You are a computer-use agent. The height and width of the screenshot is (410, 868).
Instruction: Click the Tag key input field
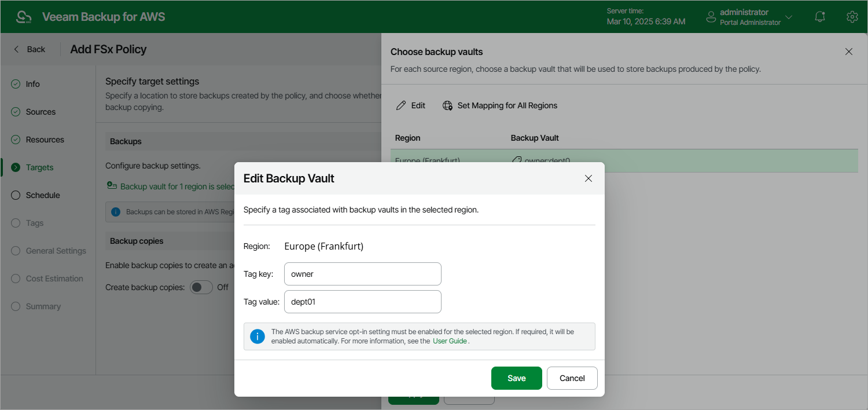363,274
